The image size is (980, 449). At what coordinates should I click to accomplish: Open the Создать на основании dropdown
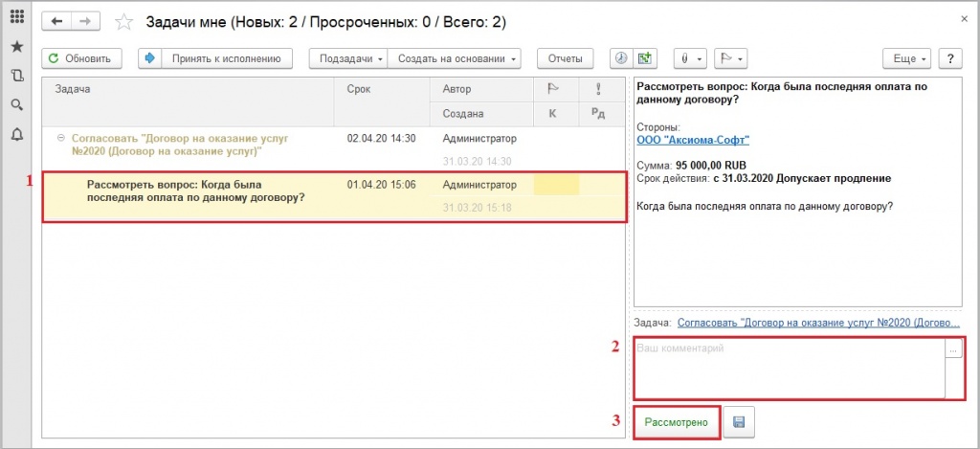(x=456, y=58)
